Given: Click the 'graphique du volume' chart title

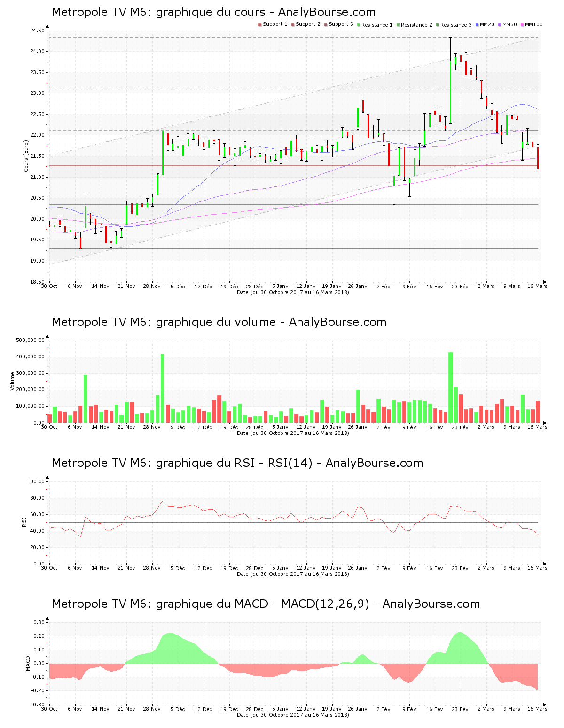Looking at the screenshot, I should [219, 322].
